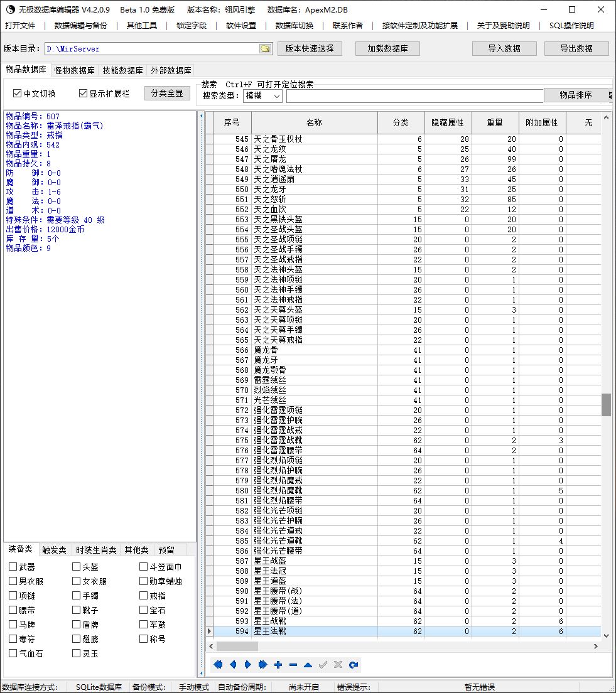
Task: Click 版本快速选择 button
Action: tap(310, 48)
